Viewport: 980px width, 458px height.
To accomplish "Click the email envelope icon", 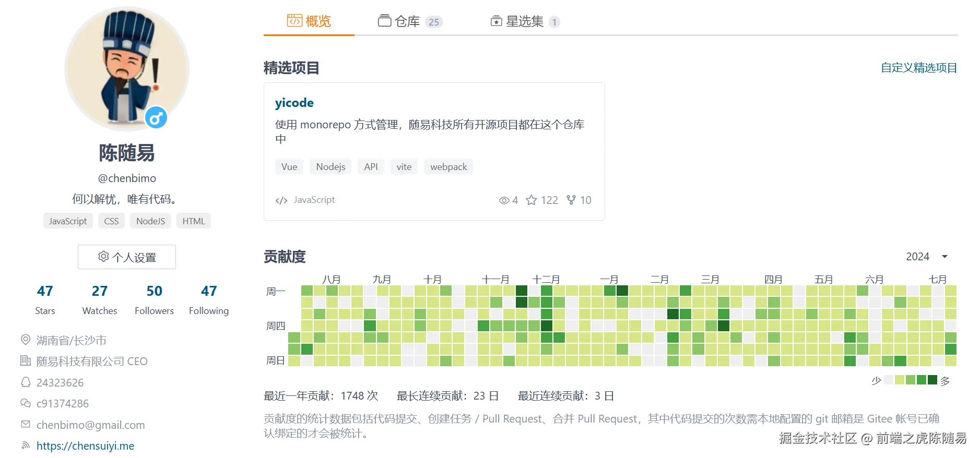I will pyautogui.click(x=25, y=425).
